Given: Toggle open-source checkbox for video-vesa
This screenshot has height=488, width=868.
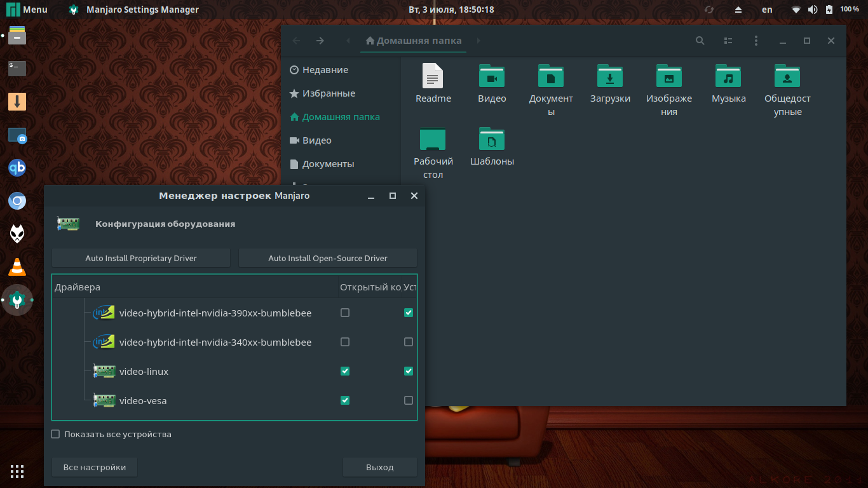Looking at the screenshot, I should click(345, 400).
